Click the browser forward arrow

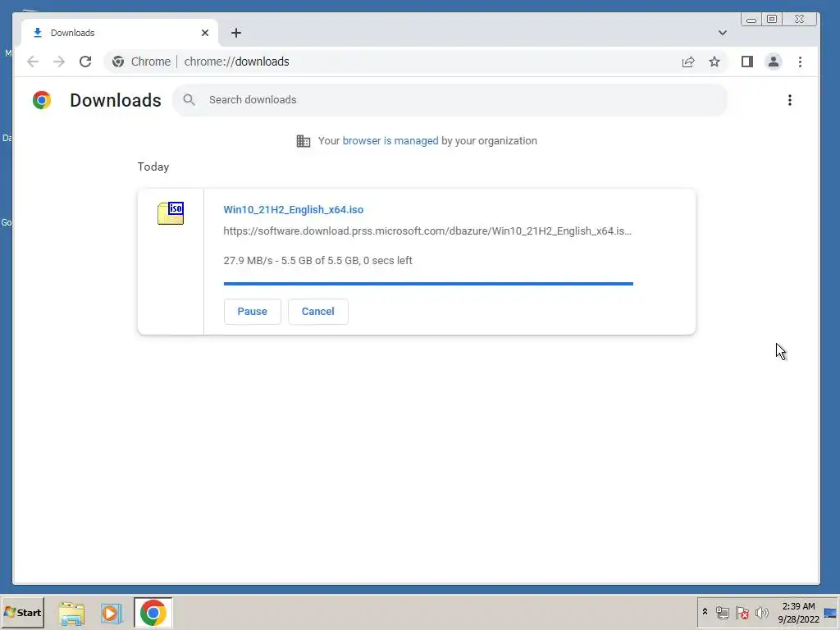[59, 62]
